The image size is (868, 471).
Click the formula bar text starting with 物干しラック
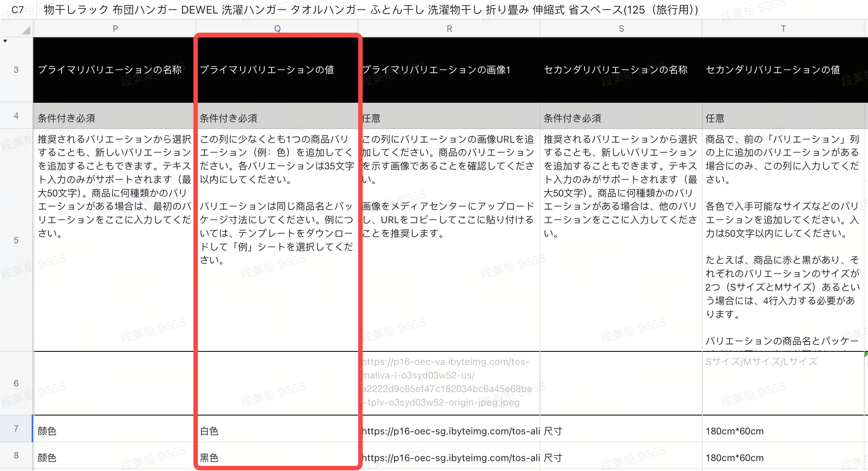(371, 9)
